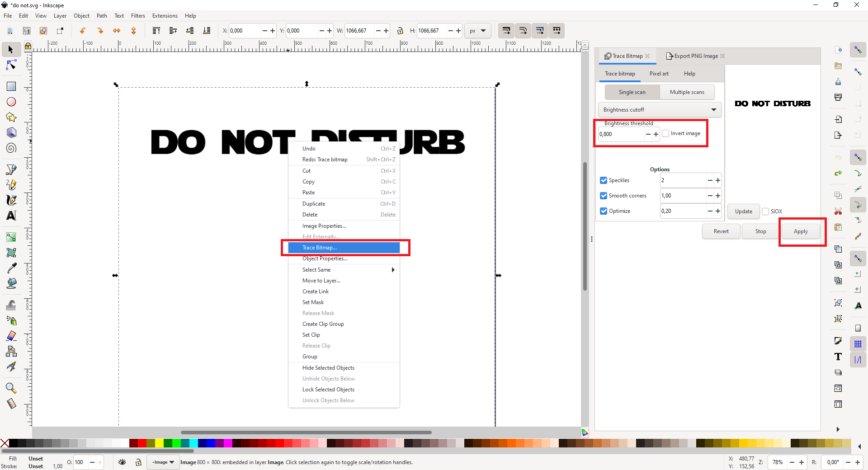
Task: Increase Brightness threshold with plus
Action: point(656,134)
